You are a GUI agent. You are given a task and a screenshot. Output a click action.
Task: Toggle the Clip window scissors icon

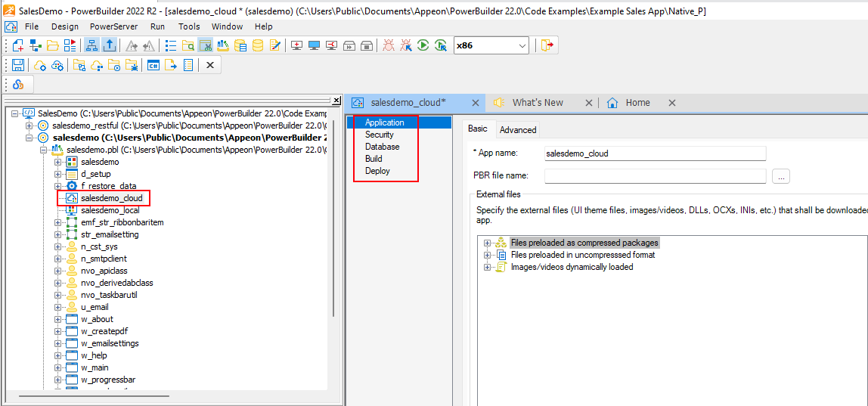click(x=206, y=45)
